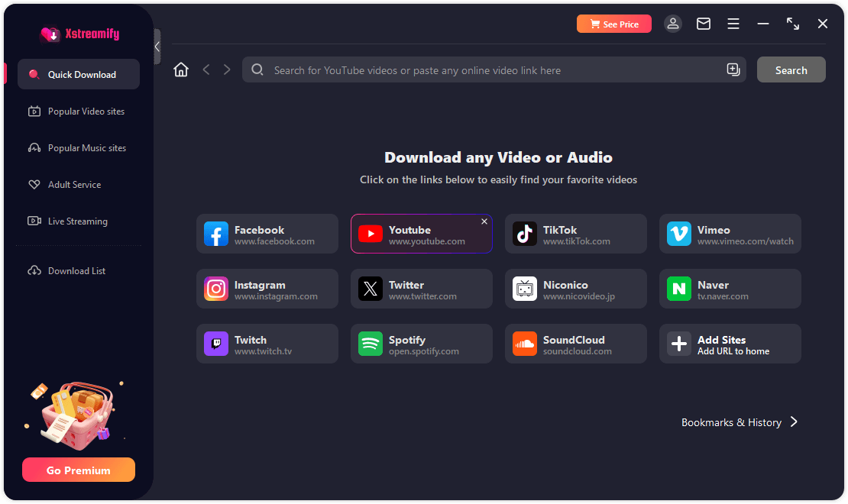
Task: Select Popular Video sites in sidebar
Action: click(x=86, y=111)
